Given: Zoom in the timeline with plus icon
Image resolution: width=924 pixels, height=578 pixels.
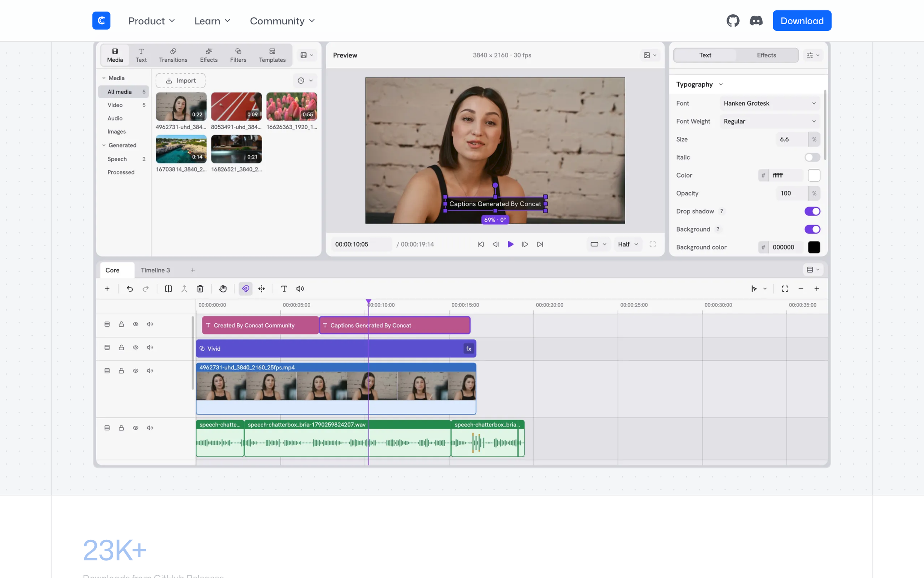Looking at the screenshot, I should point(817,289).
